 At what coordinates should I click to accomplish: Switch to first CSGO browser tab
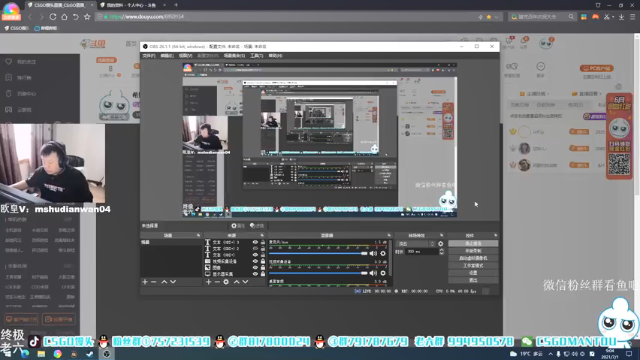coord(60,5)
